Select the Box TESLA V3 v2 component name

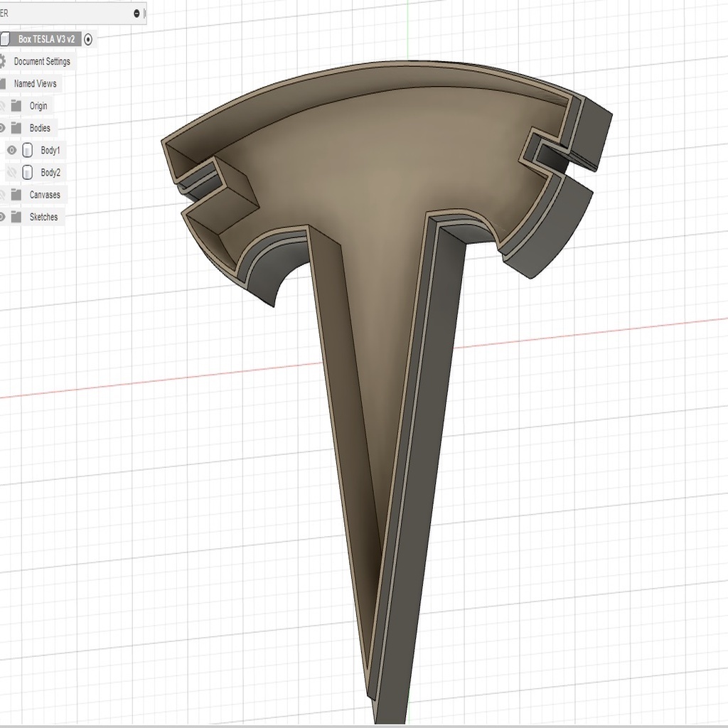point(46,39)
